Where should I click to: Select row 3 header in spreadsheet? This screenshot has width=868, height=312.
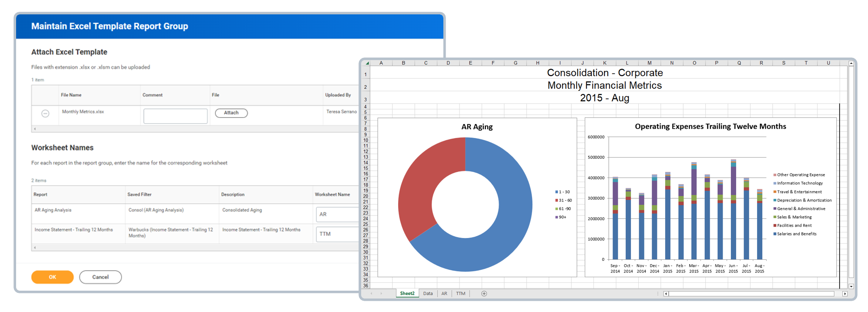365,98
